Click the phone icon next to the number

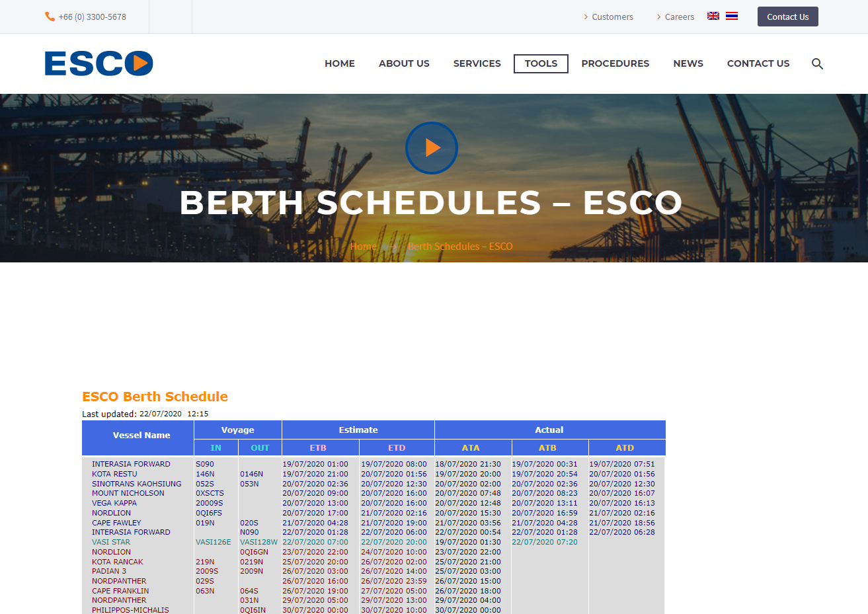(x=49, y=16)
